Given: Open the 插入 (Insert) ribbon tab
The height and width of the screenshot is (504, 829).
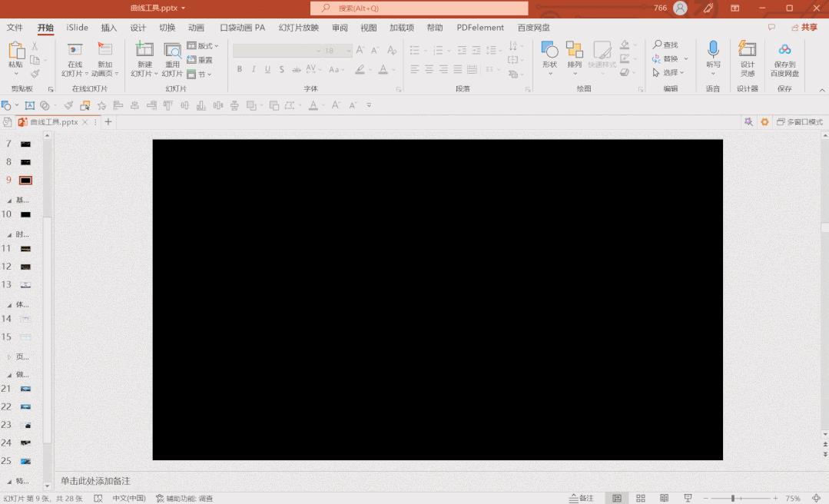Looking at the screenshot, I should (109, 28).
